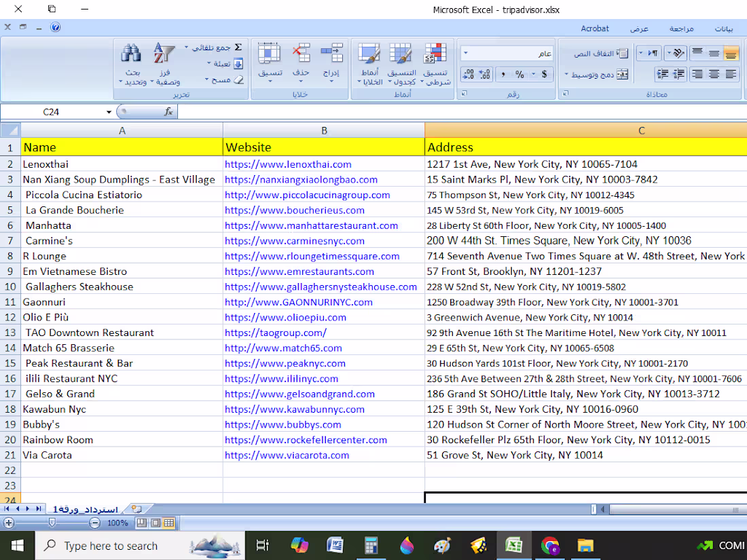This screenshot has width=747, height=560.
Task: Open the taogroup.com link
Action: click(x=275, y=333)
